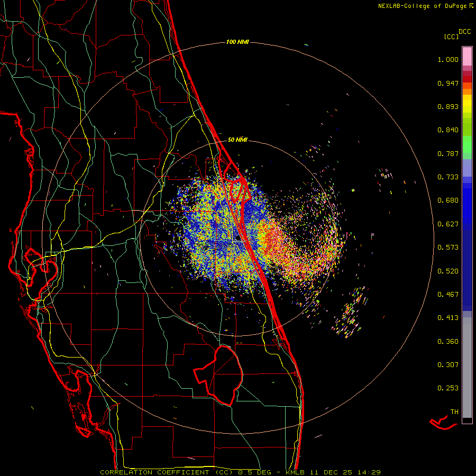Click the 1.000 value on the scale

click(x=448, y=59)
